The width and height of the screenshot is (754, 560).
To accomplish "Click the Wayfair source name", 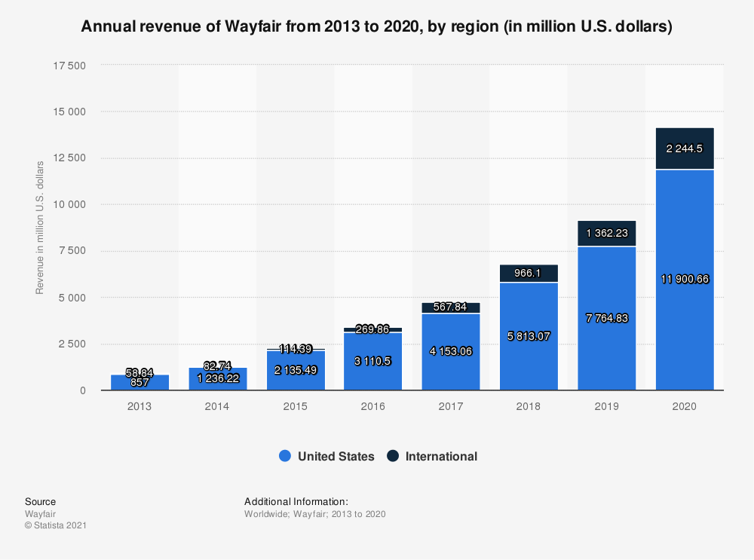I will [x=41, y=514].
